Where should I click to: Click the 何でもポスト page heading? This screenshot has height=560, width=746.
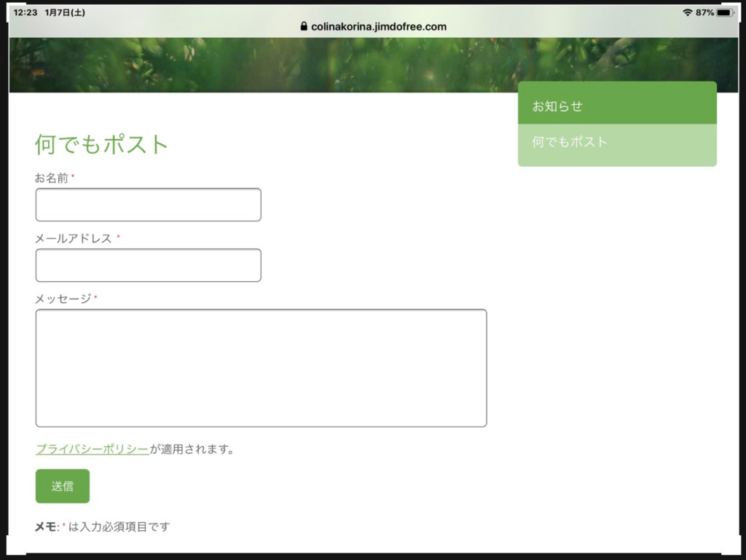(x=101, y=144)
